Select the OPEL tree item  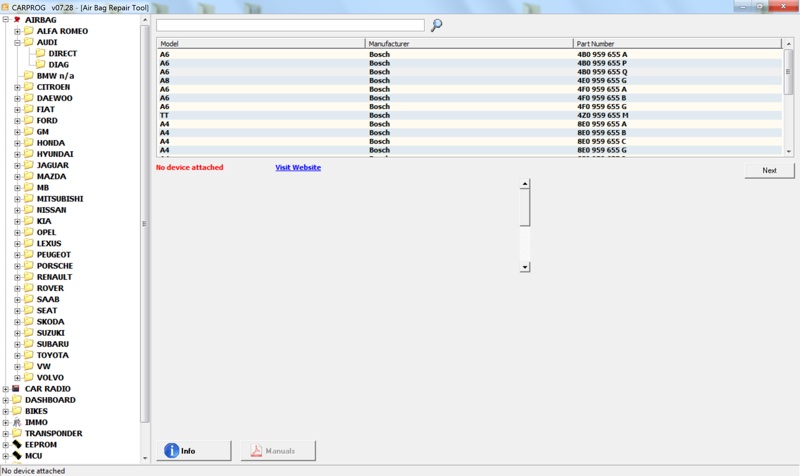coord(46,232)
